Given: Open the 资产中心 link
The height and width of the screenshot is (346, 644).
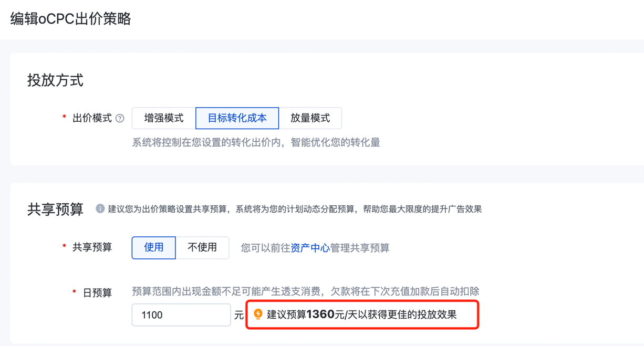Looking at the screenshot, I should [x=310, y=248].
